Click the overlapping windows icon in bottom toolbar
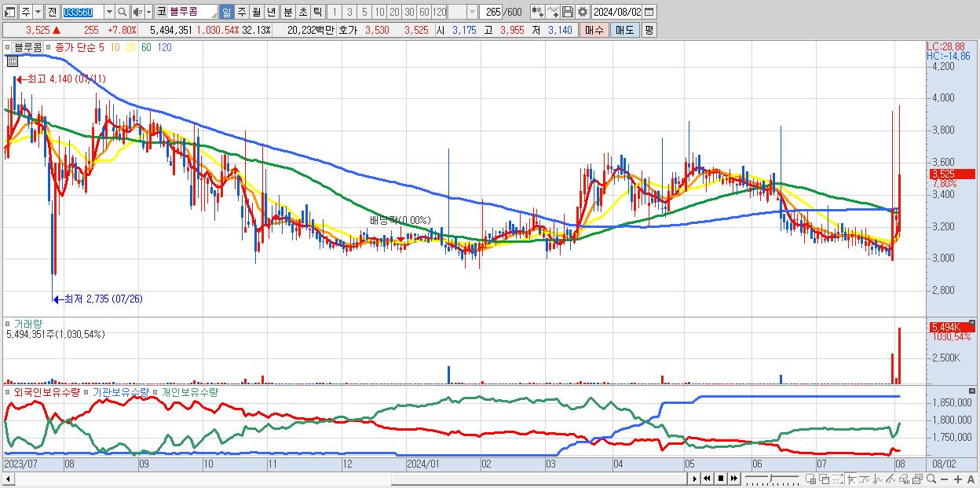The width and height of the screenshot is (980, 488). tap(825, 479)
